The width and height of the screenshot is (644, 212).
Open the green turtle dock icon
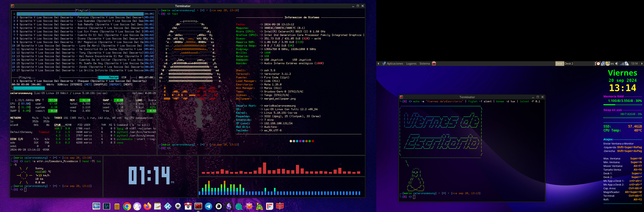pos(259,206)
